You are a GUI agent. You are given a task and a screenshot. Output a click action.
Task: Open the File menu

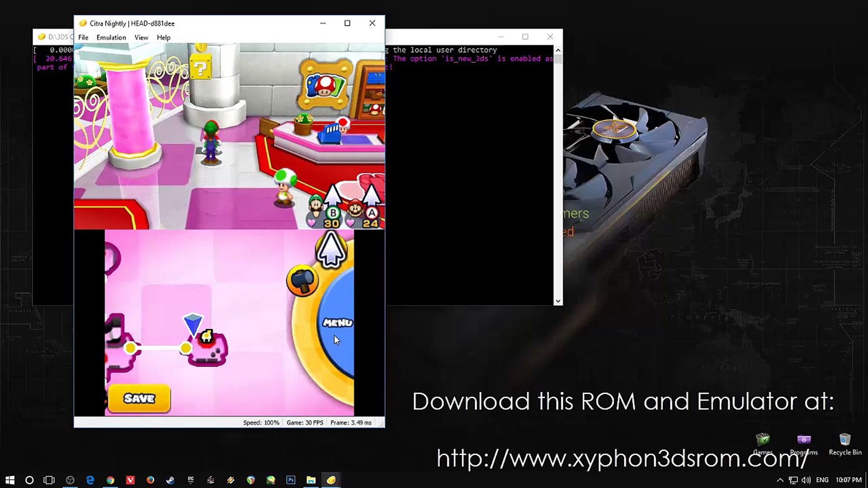tap(83, 38)
